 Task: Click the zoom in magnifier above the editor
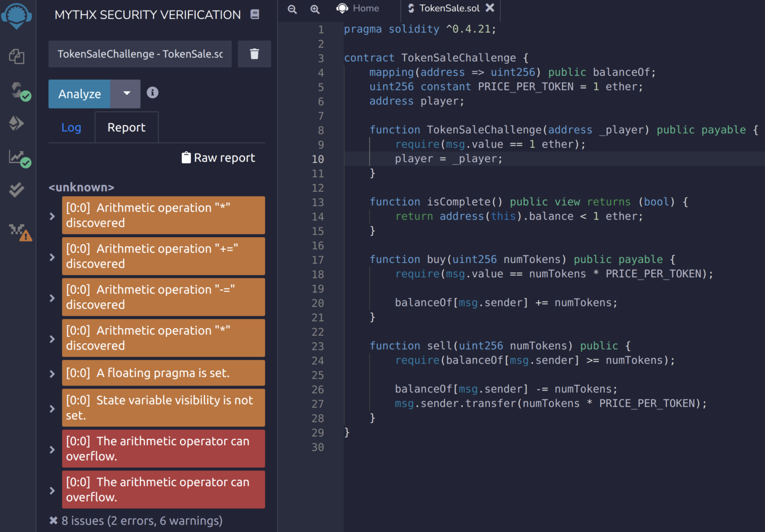[315, 9]
